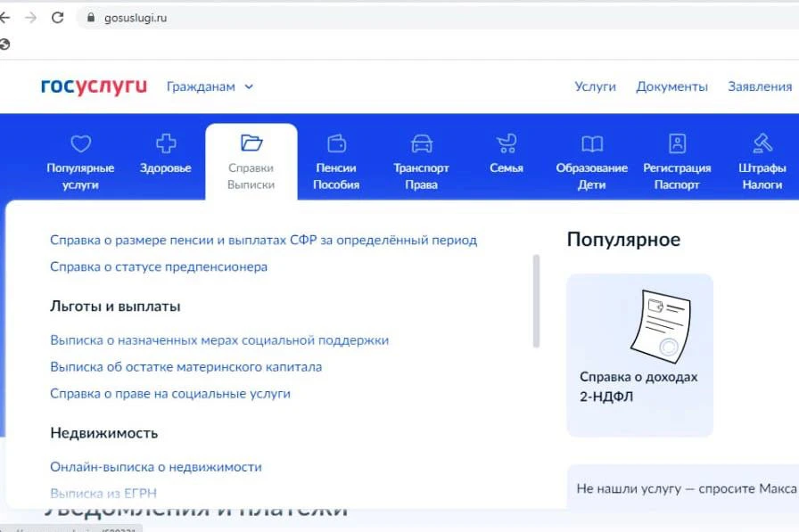Image resolution: width=799 pixels, height=532 pixels.
Task: Expand the Гражданам dropdown
Action: click(210, 86)
